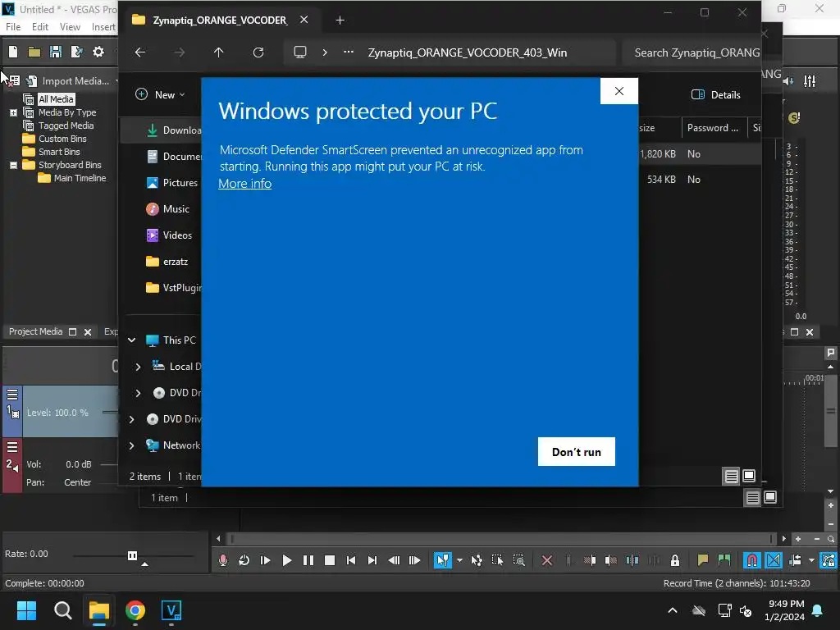Image resolution: width=840 pixels, height=630 pixels.
Task: Step to previous frame in transport
Action: (394, 560)
